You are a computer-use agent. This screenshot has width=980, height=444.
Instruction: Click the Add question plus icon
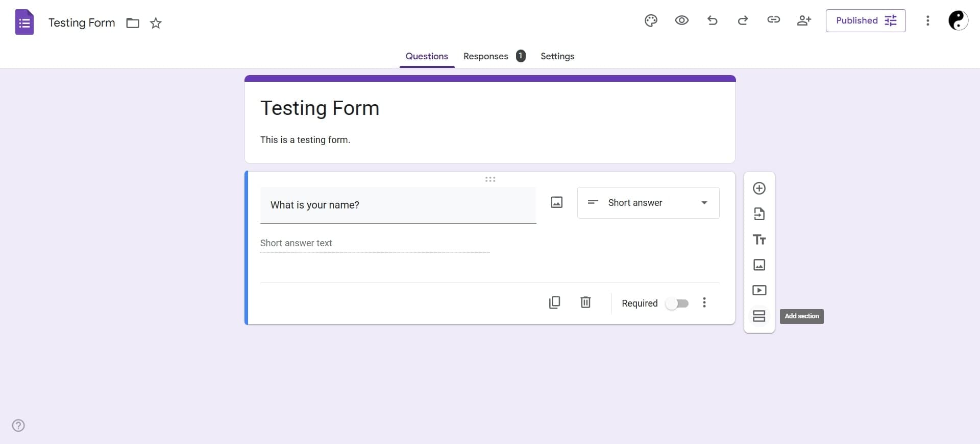(x=759, y=189)
